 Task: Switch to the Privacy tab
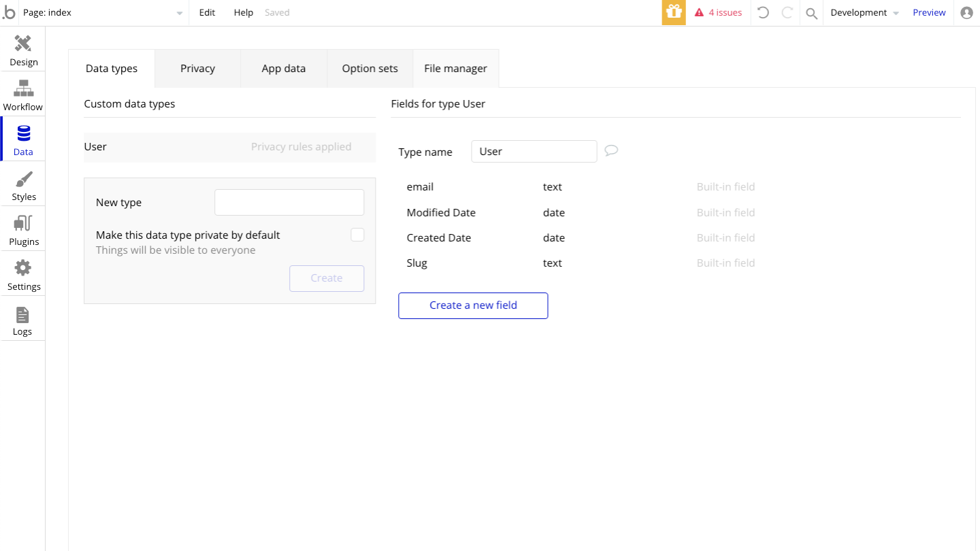(x=197, y=68)
